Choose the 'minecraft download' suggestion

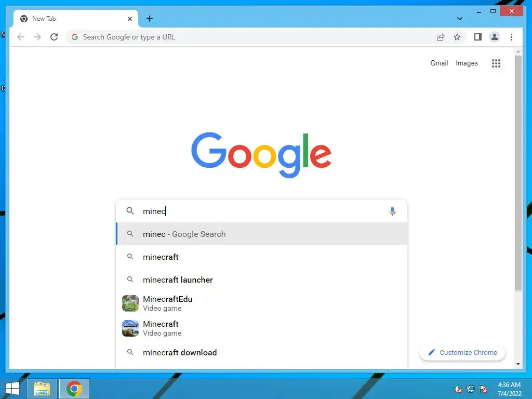(261, 353)
